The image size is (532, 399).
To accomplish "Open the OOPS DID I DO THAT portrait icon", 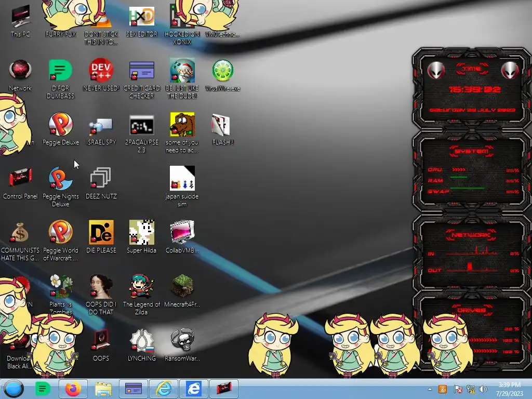I will click(x=101, y=295).
